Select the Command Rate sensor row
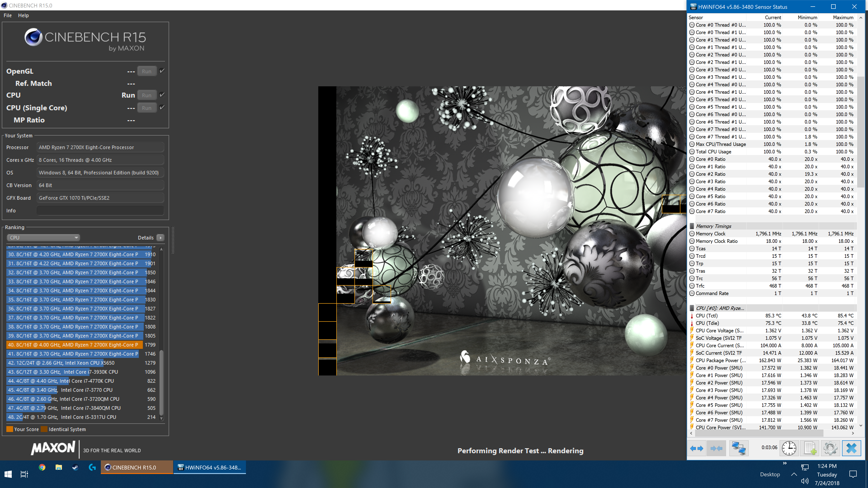Image resolution: width=868 pixels, height=488 pixels. [772, 293]
